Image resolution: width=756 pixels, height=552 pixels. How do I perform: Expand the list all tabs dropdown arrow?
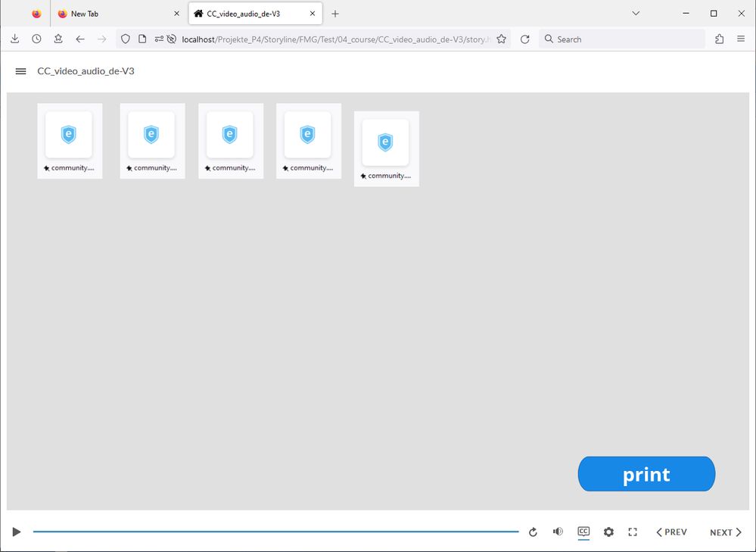pos(636,14)
